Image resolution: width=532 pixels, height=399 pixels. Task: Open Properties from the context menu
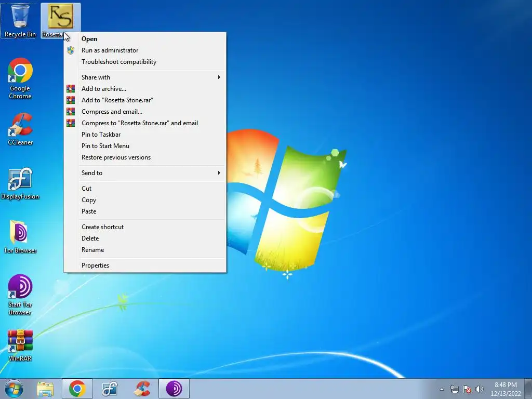145,265
